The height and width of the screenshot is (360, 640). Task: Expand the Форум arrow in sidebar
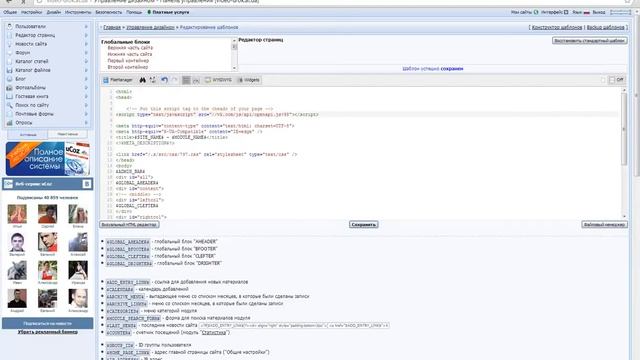[86, 53]
